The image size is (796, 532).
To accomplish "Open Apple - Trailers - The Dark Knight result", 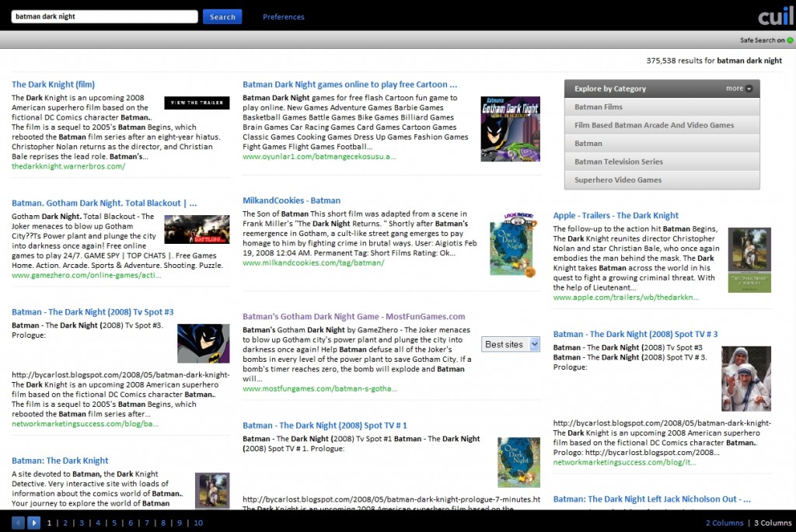I will (616, 216).
